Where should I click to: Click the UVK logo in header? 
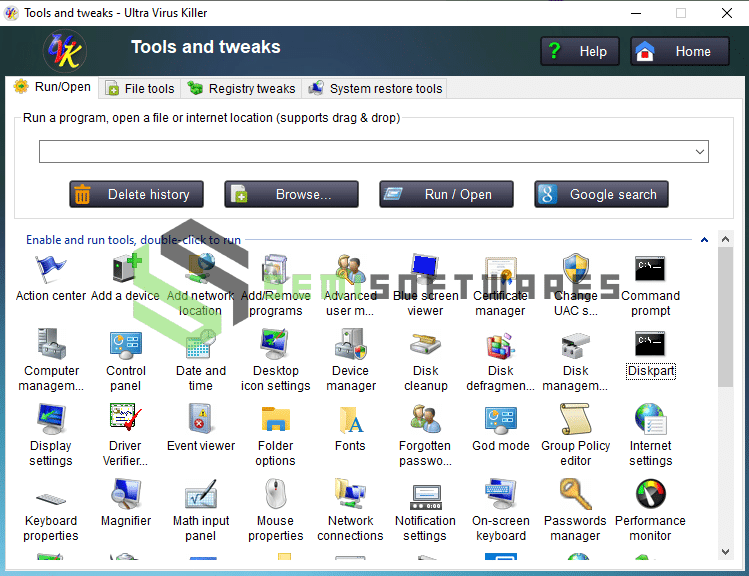[x=64, y=51]
